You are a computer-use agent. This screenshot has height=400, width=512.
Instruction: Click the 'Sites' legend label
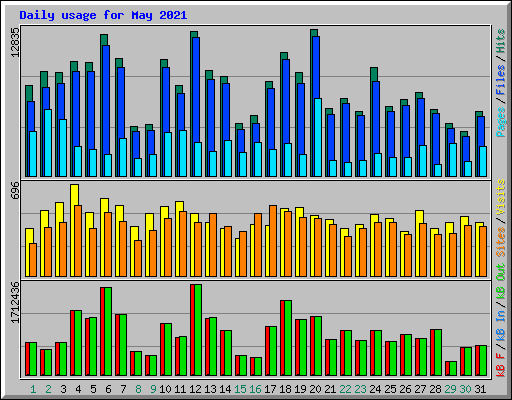point(501,242)
